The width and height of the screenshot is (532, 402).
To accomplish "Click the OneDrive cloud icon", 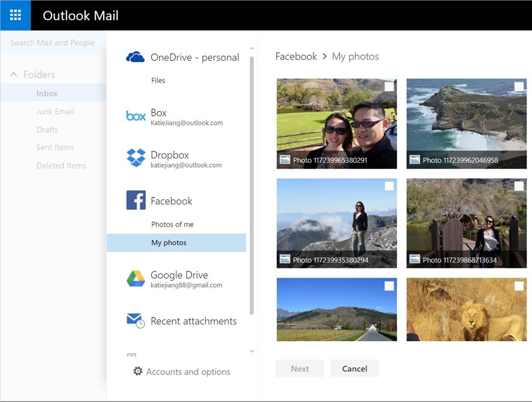I will pyautogui.click(x=135, y=57).
